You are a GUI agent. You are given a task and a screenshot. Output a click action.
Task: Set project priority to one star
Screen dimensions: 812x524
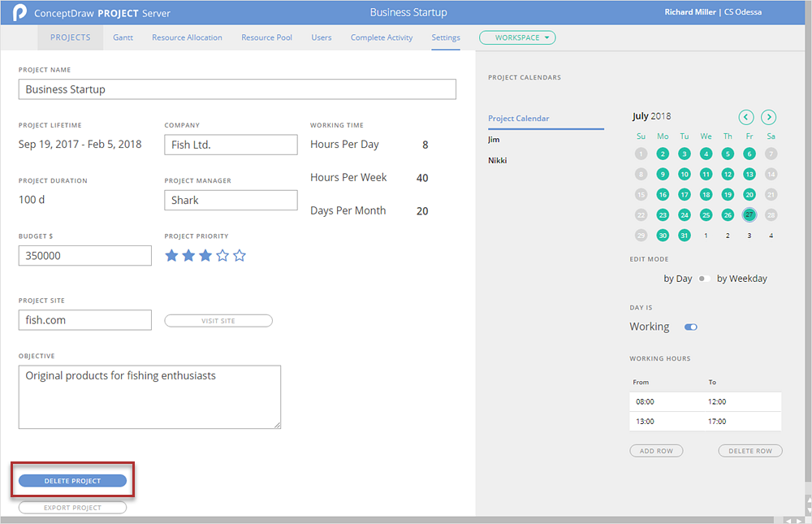(x=171, y=256)
